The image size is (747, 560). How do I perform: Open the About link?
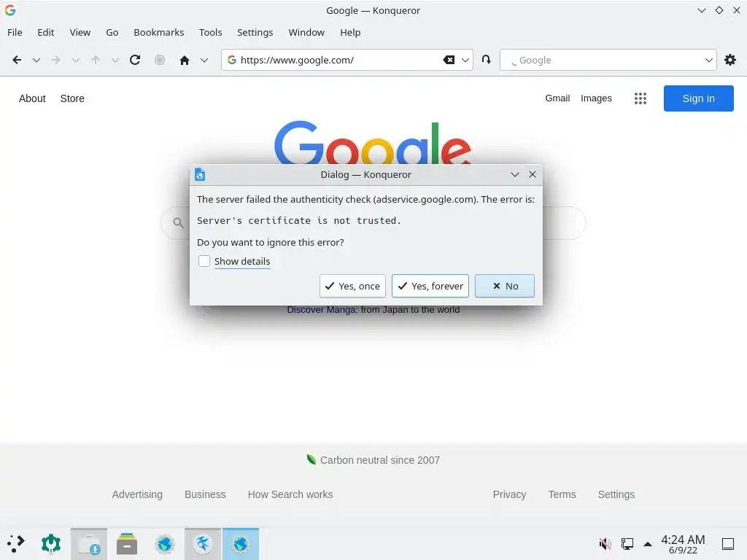[32, 98]
